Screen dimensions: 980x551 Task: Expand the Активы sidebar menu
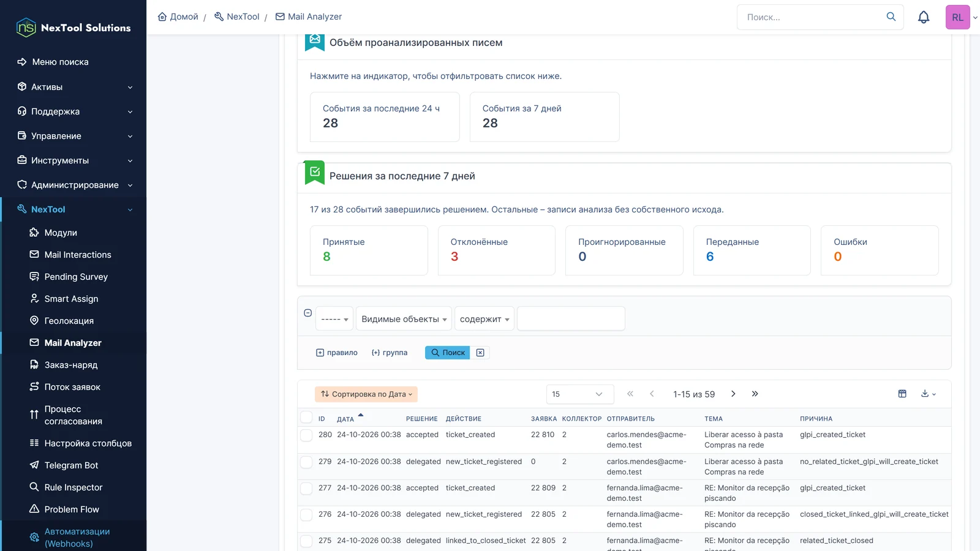pyautogui.click(x=74, y=87)
